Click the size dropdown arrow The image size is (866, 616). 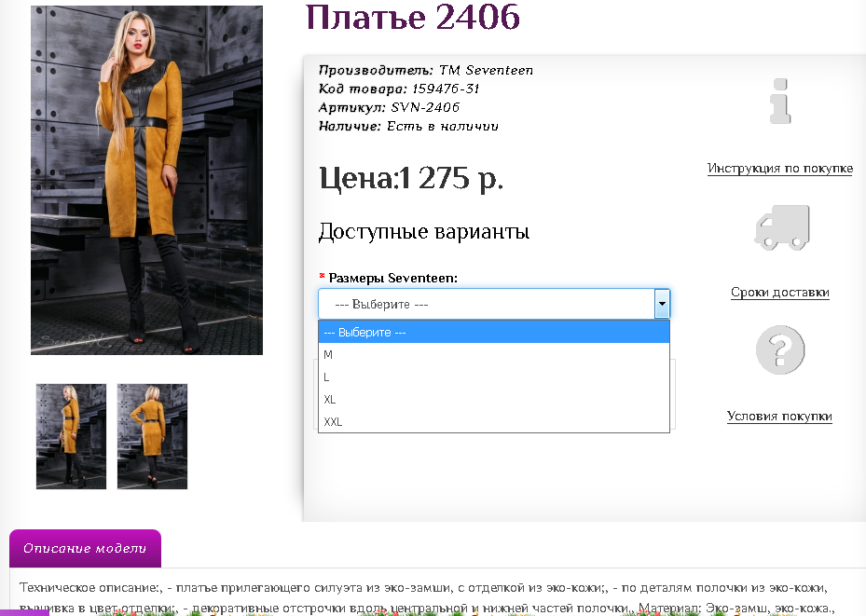pyautogui.click(x=662, y=303)
